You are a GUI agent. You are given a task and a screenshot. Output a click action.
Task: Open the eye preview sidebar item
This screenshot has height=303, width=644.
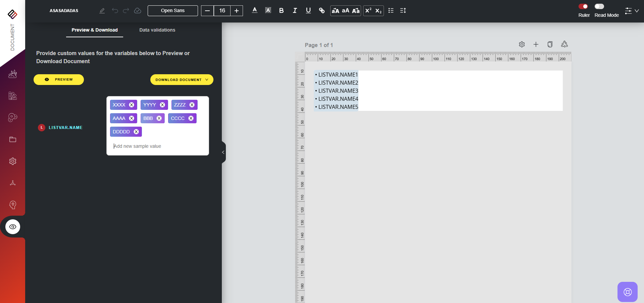click(13, 227)
